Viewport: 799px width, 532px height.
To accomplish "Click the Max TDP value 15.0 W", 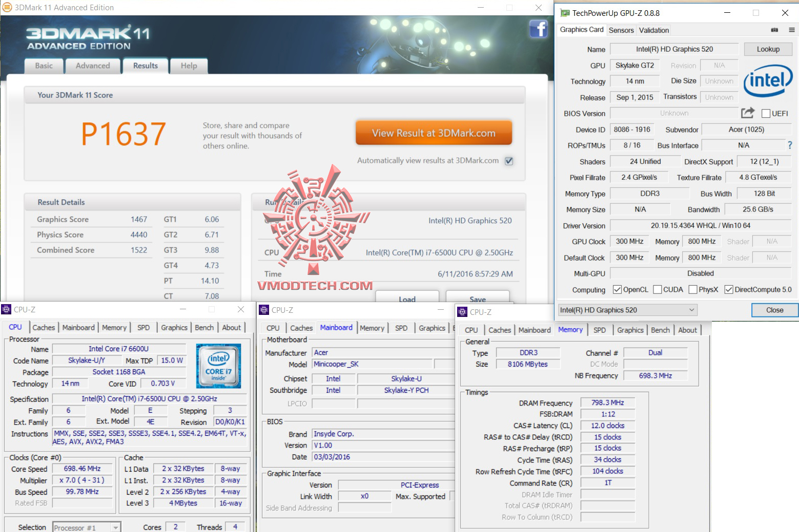I will click(x=172, y=360).
